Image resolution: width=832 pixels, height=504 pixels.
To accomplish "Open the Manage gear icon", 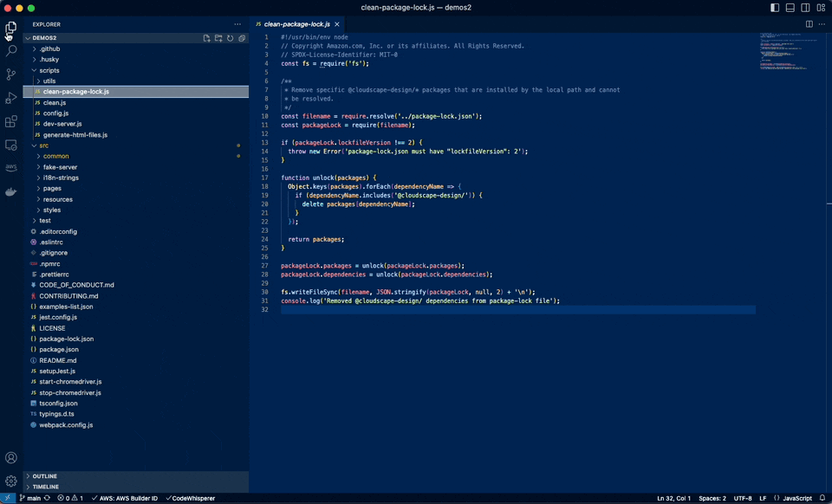I will pos(11,481).
